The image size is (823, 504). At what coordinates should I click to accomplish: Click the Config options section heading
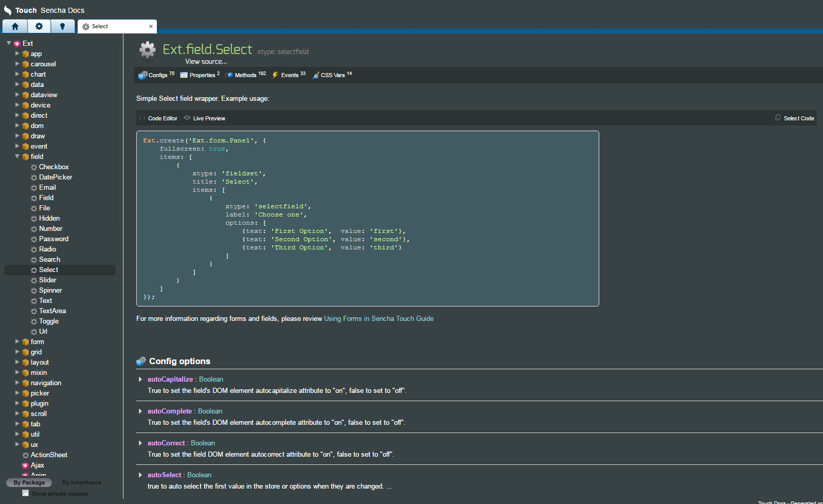pyautogui.click(x=180, y=362)
